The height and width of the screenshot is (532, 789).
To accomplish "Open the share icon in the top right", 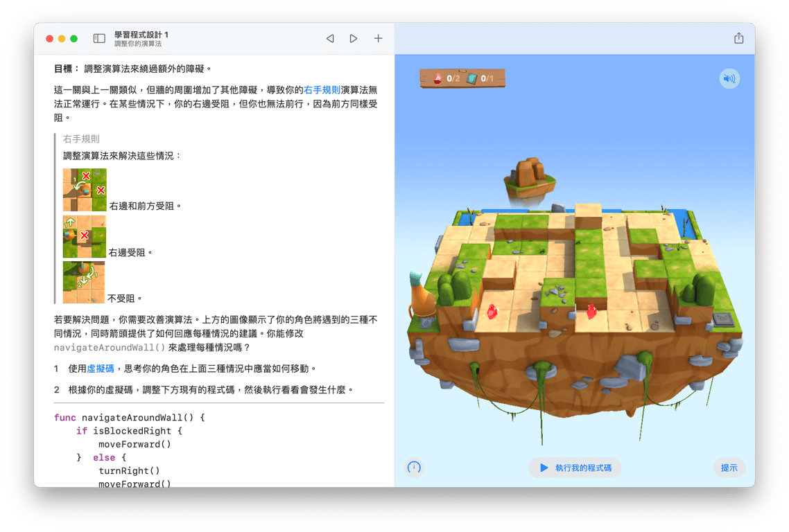I will 738,37.
